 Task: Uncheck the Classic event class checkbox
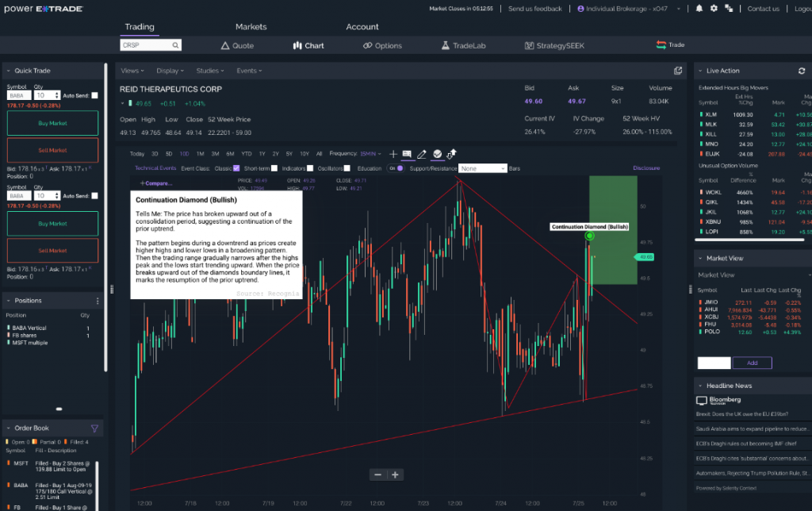pyautogui.click(x=236, y=168)
